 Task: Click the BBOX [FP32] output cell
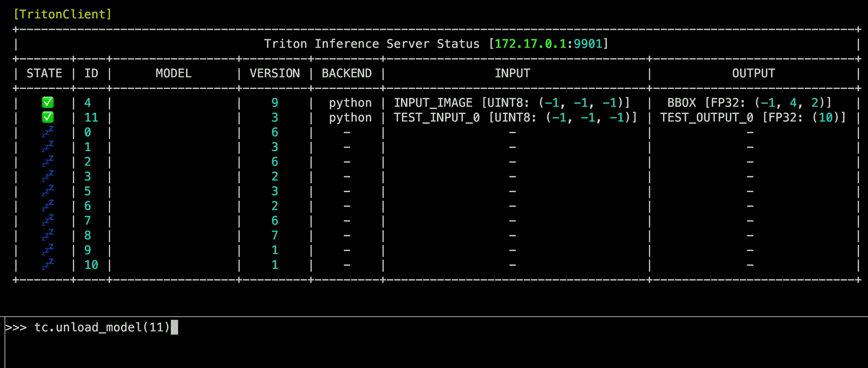pyautogui.click(x=750, y=103)
